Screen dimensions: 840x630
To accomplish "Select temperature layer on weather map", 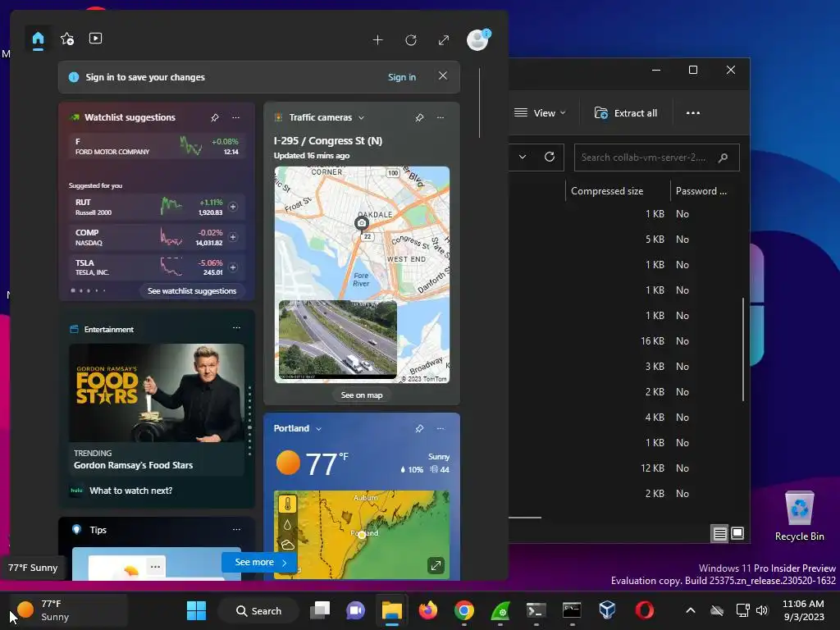I will [288, 504].
